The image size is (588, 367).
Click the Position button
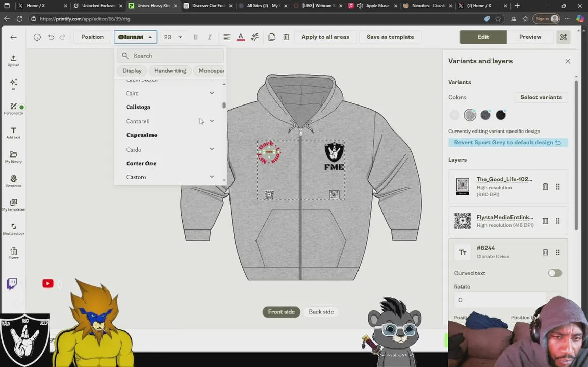click(x=92, y=37)
